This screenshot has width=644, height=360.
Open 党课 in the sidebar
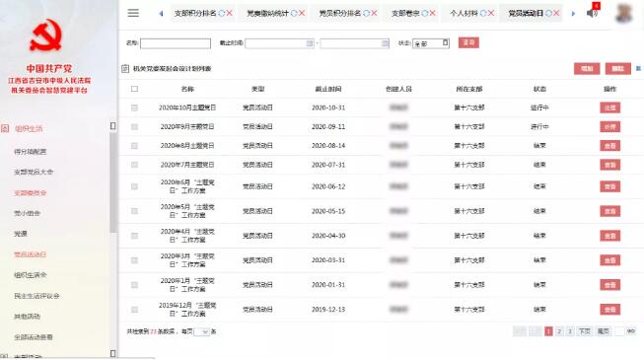(x=21, y=234)
